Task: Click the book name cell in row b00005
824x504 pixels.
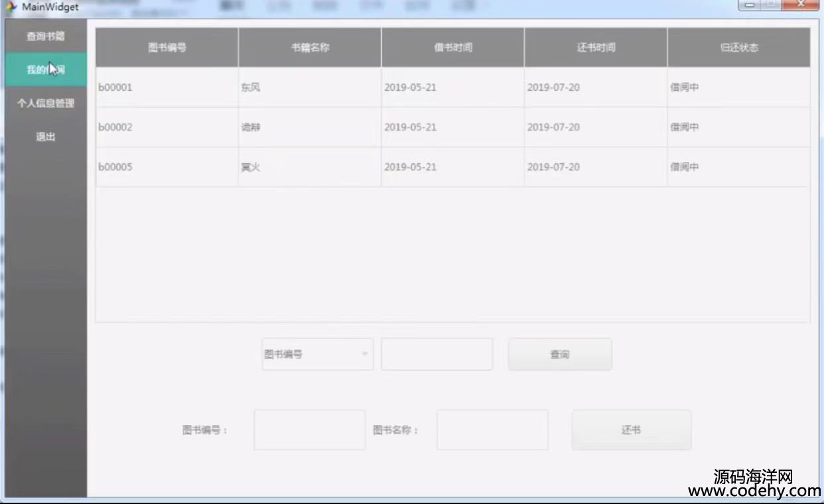Action: coord(310,166)
